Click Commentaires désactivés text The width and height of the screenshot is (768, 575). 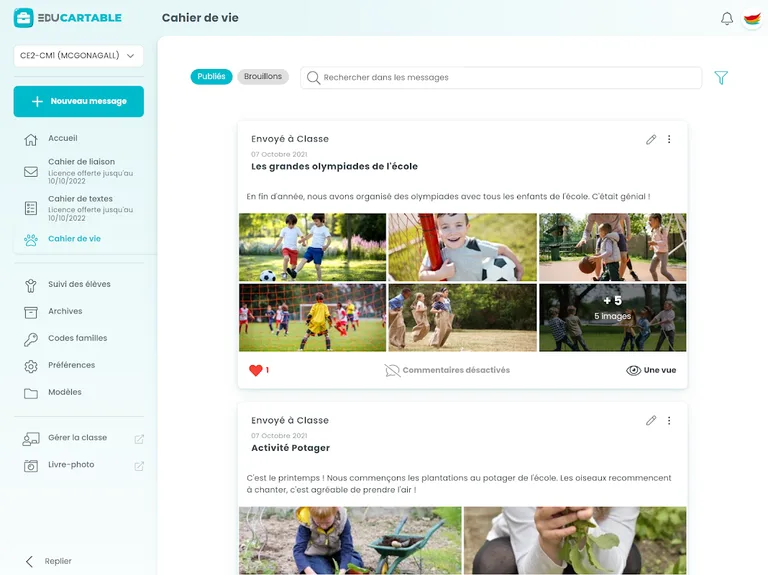coord(456,370)
